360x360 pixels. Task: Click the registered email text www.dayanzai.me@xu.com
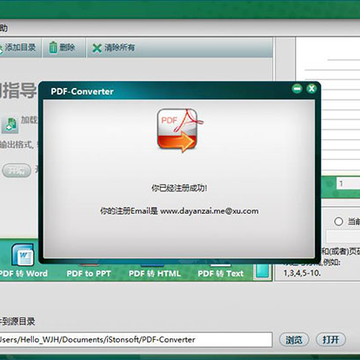[209, 211]
